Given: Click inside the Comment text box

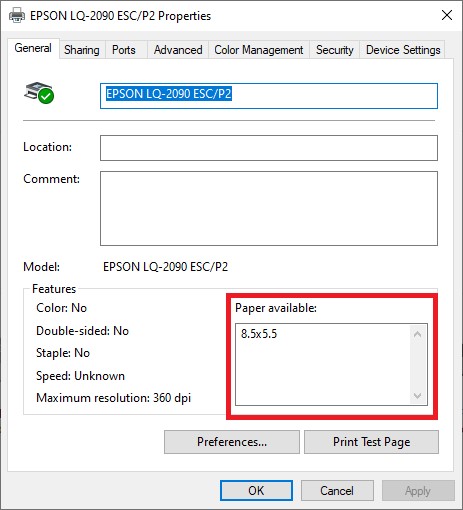Looking at the screenshot, I should tap(269, 209).
